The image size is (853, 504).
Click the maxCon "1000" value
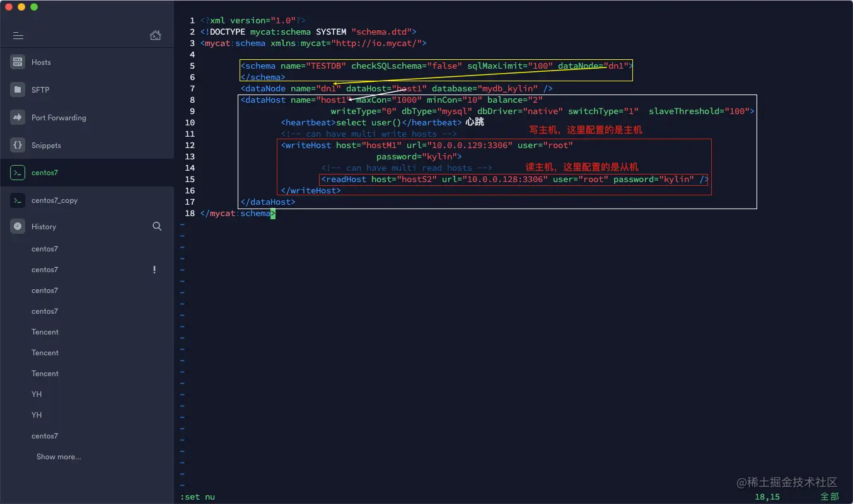[x=407, y=100]
